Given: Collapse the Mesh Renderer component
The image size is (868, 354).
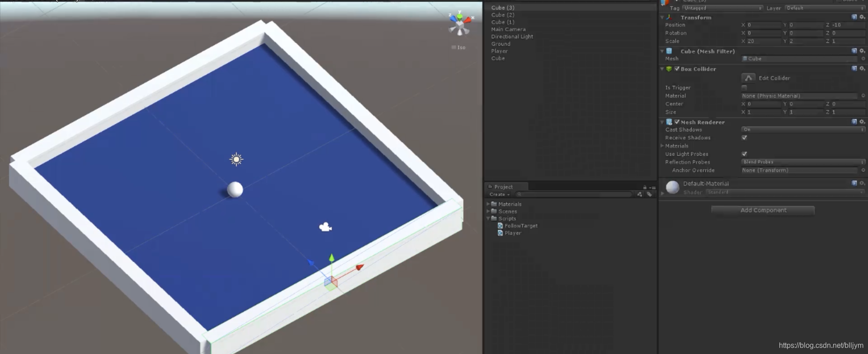Looking at the screenshot, I should coord(662,122).
